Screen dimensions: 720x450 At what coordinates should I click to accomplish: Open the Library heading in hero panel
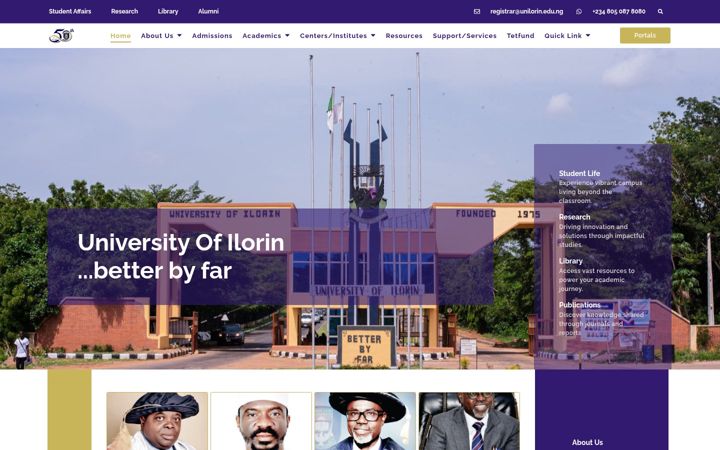point(570,261)
